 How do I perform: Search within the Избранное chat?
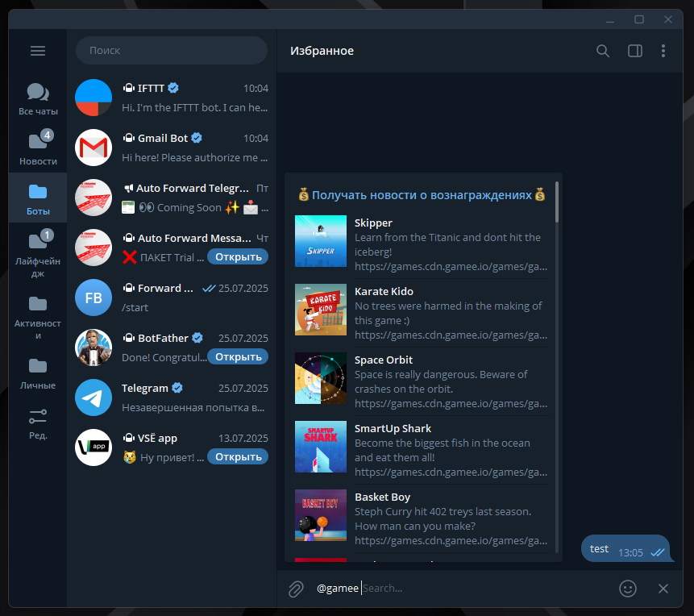point(602,51)
